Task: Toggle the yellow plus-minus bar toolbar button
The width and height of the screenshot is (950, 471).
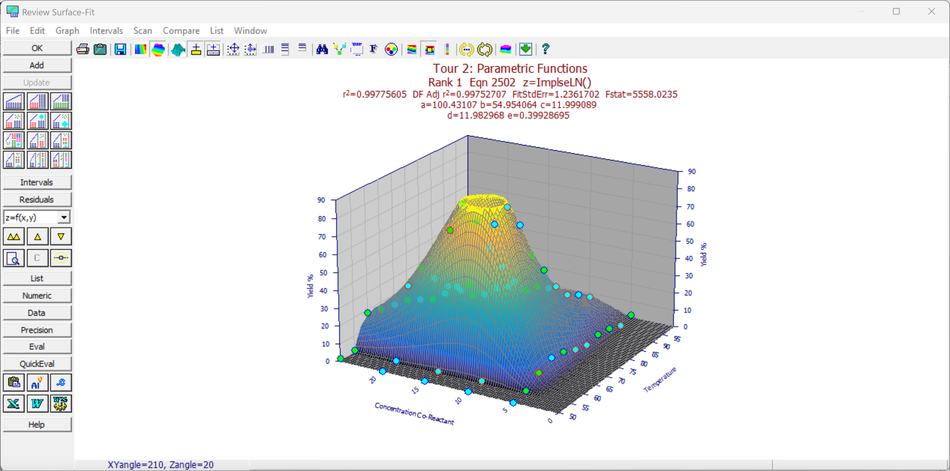Action: click(196, 50)
